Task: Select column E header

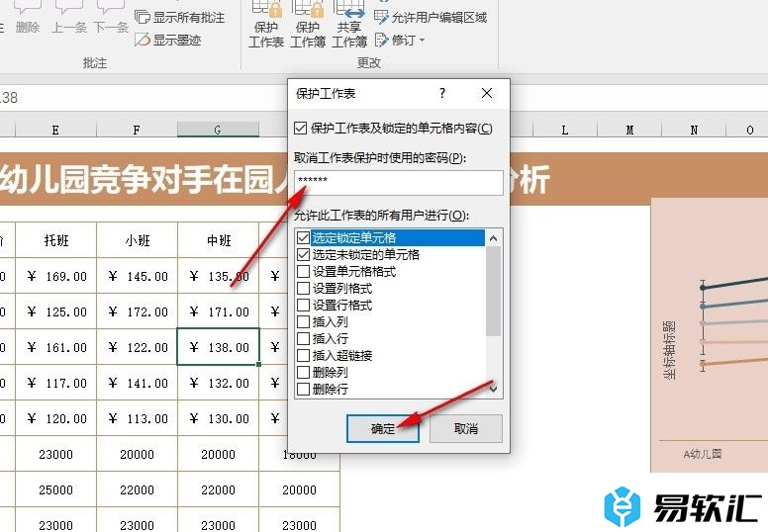Action: (55, 130)
